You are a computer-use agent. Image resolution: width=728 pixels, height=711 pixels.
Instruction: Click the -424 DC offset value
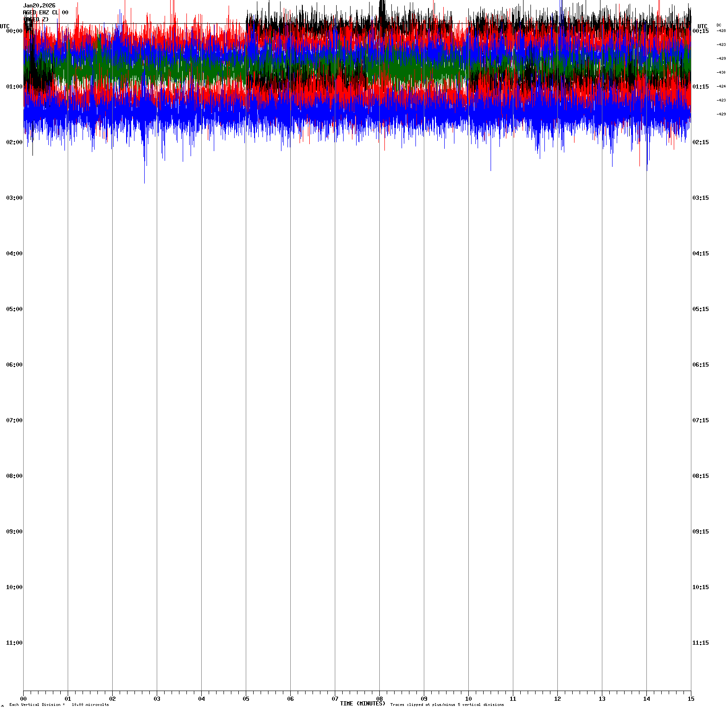coord(721,86)
